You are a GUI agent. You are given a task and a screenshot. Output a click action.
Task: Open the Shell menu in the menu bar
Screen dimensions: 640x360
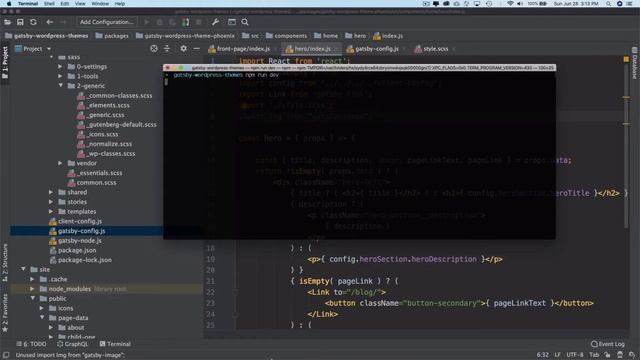49,4
